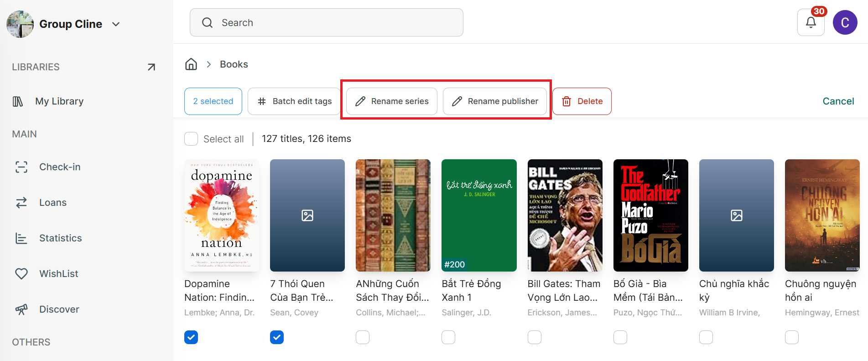Image resolution: width=868 pixels, height=361 pixels.
Task: Check the Bắt Trẻ Đồng Xanh checkbox
Action: pyautogui.click(x=448, y=337)
